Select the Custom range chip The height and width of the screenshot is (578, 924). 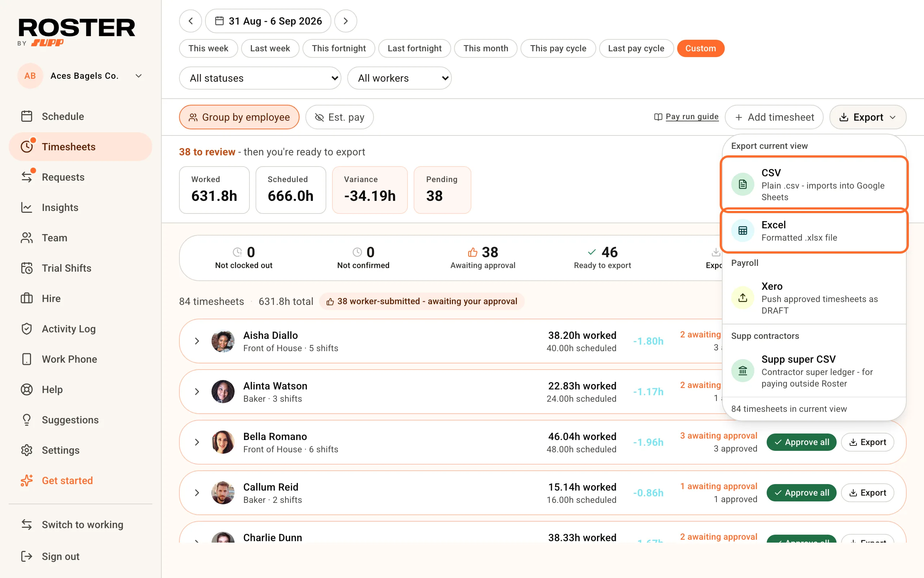click(701, 48)
